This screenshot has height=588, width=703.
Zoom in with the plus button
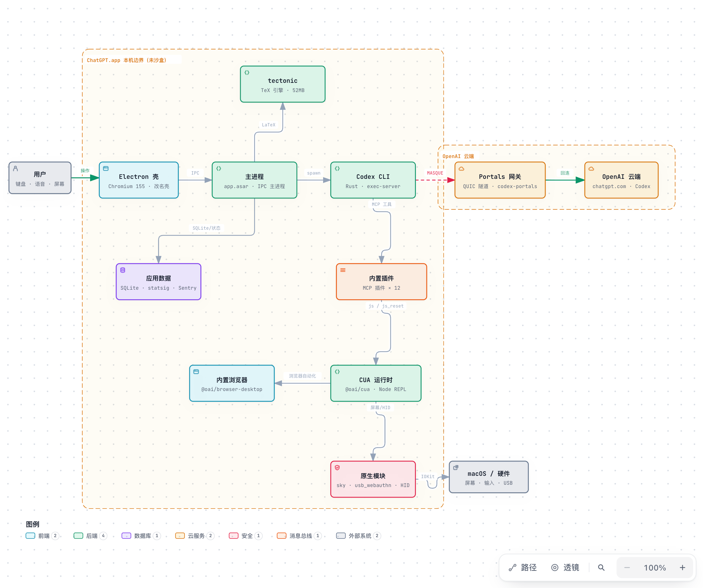pos(682,568)
